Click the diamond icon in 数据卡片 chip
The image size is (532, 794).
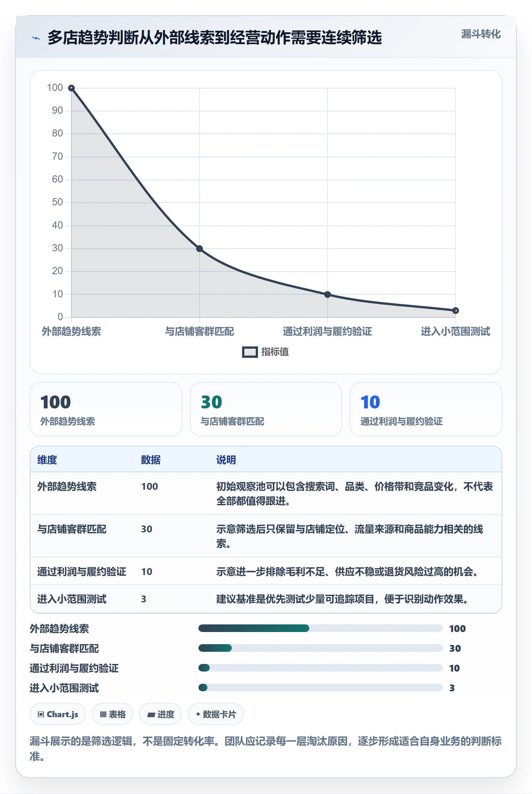[198, 715]
